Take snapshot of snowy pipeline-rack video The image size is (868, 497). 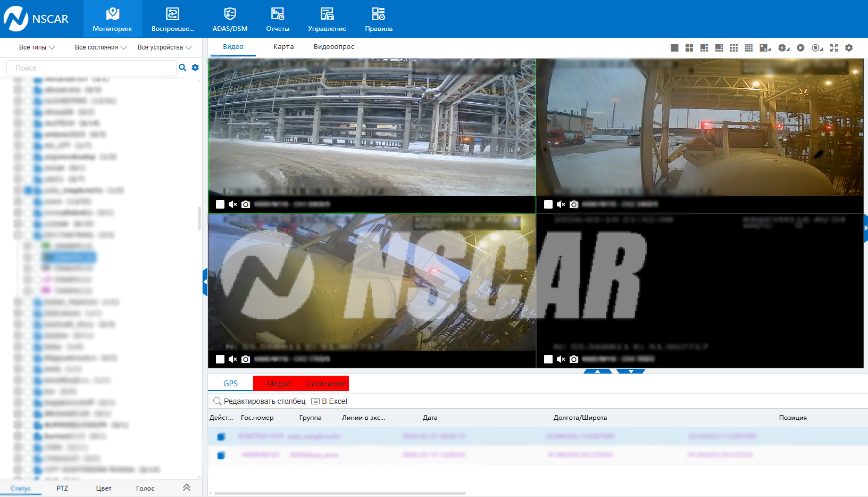[246, 204]
